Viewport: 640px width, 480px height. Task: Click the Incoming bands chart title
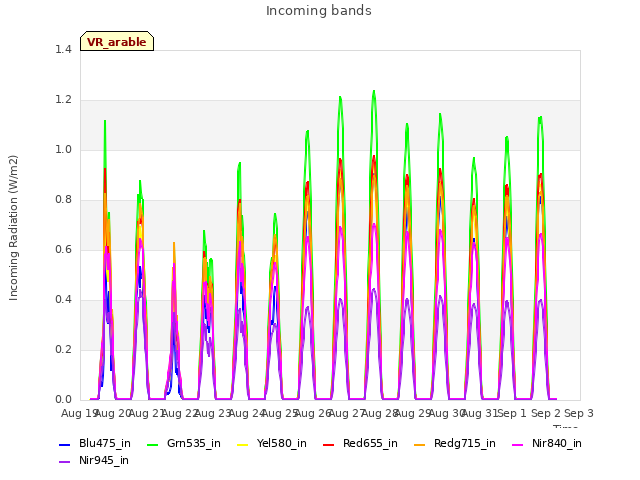point(319,11)
